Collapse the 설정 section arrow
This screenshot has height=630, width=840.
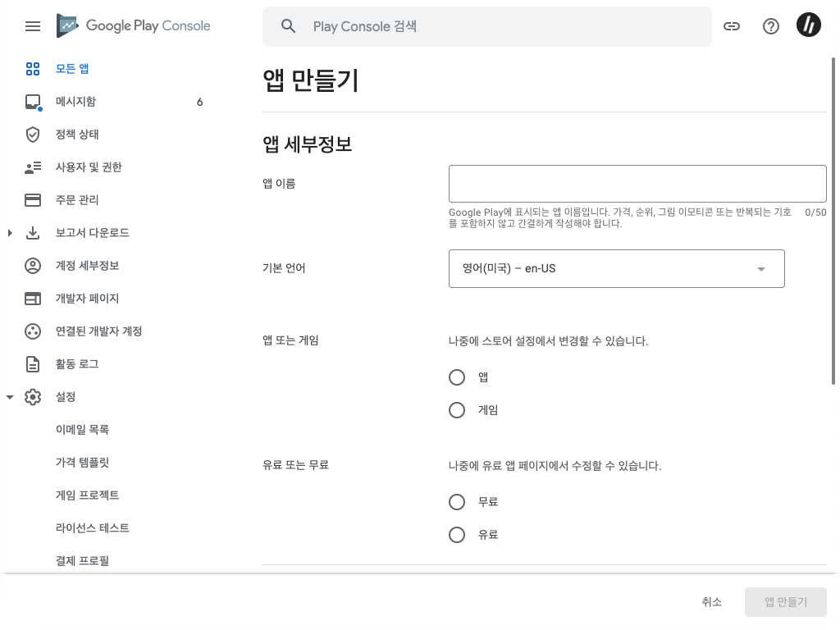[10, 397]
